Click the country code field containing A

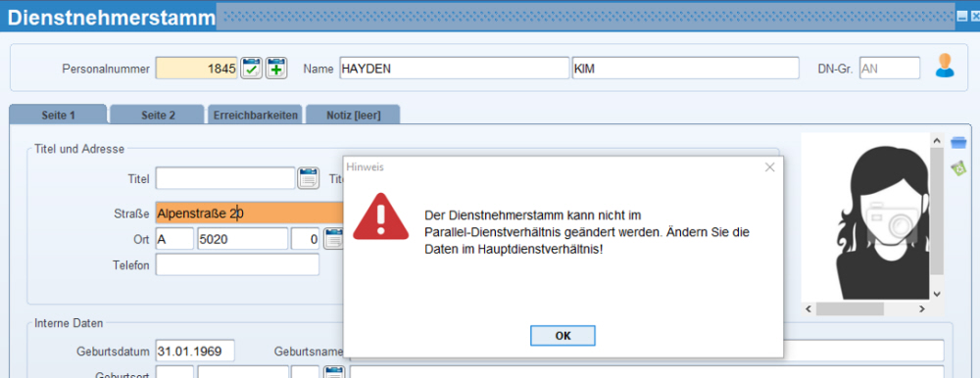pos(174,239)
